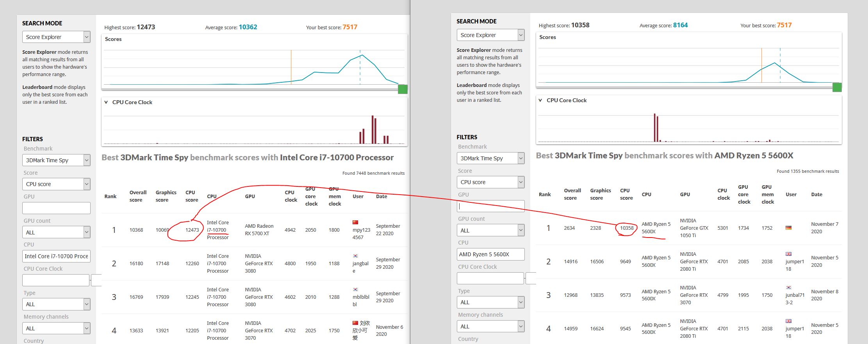Click UK flag in right rank 2 row
The image size is (868, 344).
click(788, 254)
